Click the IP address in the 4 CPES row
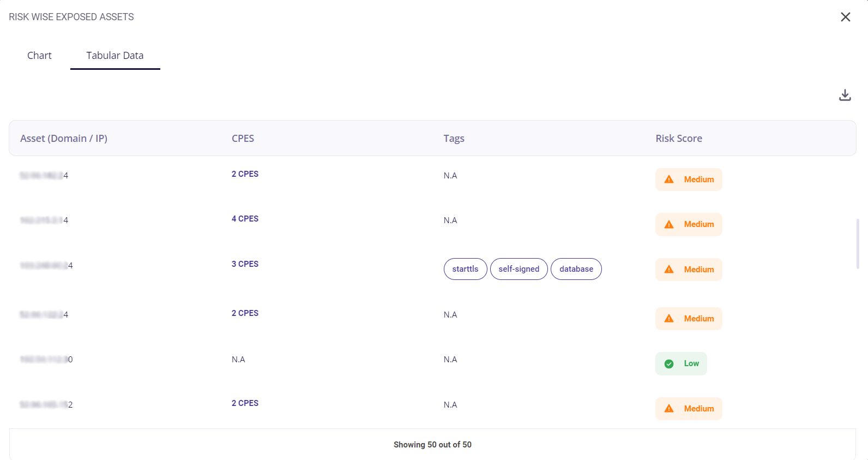Viewport: 868px width, 460px height. tap(44, 220)
